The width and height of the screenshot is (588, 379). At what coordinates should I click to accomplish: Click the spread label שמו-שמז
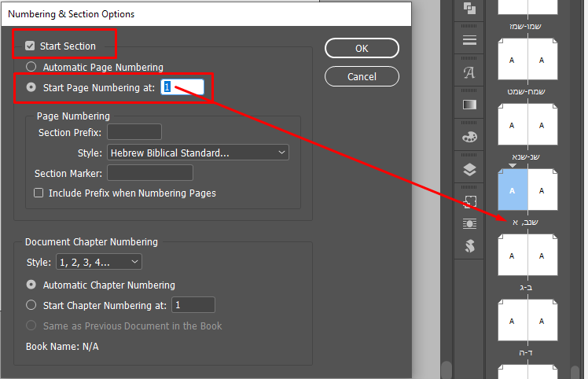coord(526,26)
